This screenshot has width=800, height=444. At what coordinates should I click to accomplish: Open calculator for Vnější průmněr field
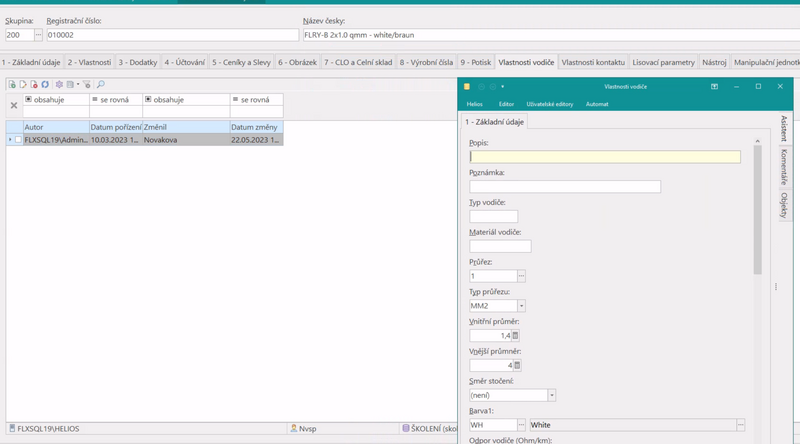click(516, 366)
